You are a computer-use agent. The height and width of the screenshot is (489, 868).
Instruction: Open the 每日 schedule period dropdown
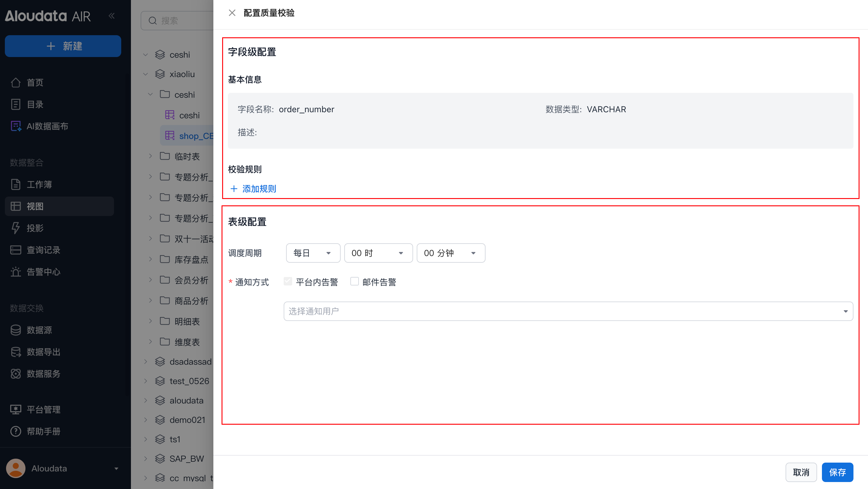pos(313,253)
